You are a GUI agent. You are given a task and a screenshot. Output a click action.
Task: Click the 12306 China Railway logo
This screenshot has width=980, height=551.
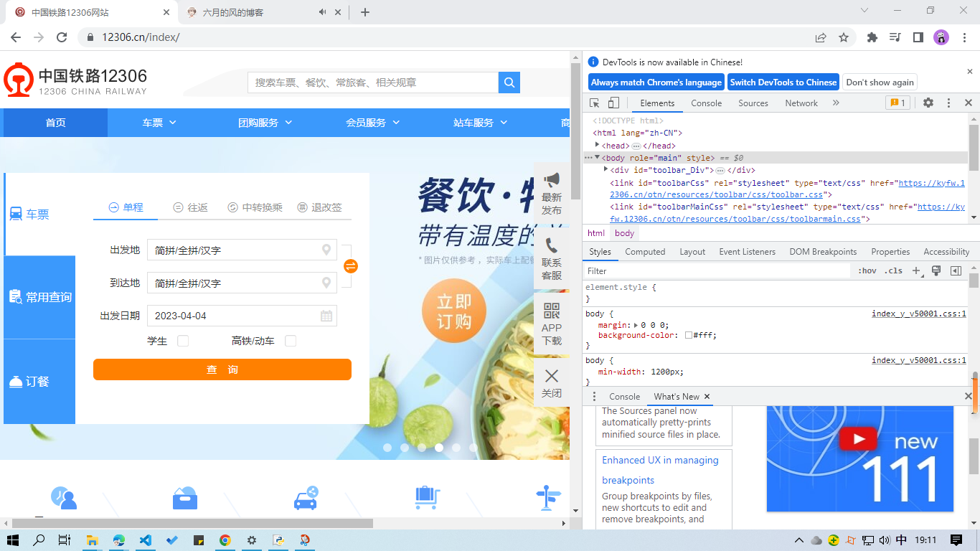75,80
